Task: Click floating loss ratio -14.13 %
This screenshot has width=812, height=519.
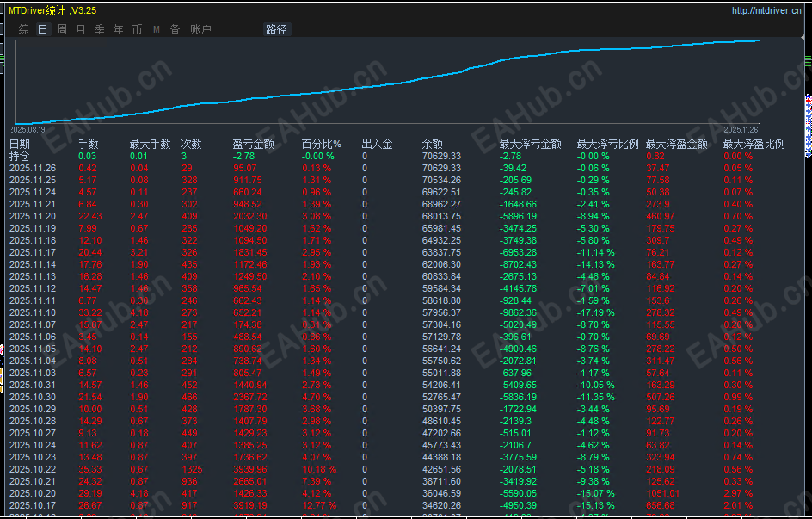Action: coord(595,265)
